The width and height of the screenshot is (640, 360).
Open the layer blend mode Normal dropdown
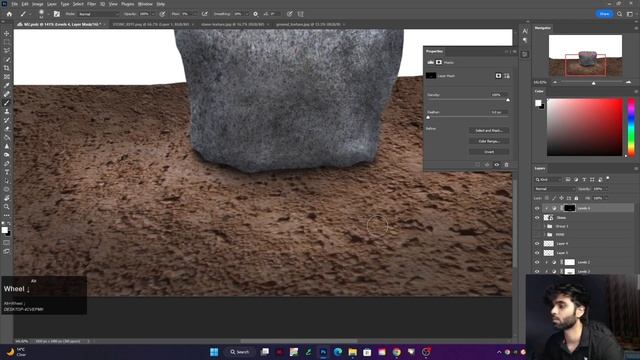(x=554, y=189)
